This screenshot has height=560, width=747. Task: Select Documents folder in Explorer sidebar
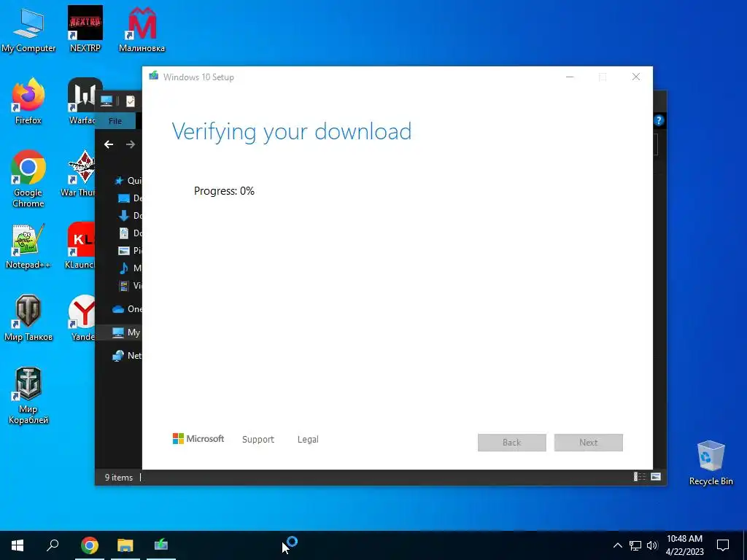pyautogui.click(x=130, y=233)
